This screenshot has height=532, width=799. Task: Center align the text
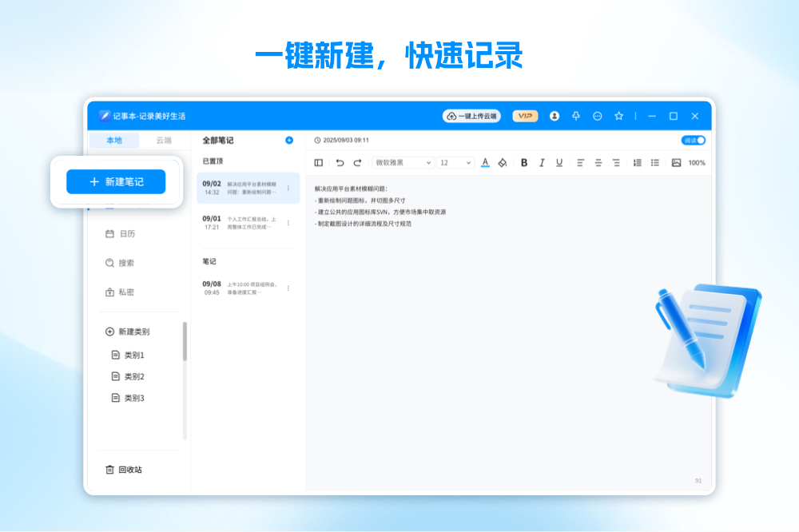pyautogui.click(x=598, y=163)
